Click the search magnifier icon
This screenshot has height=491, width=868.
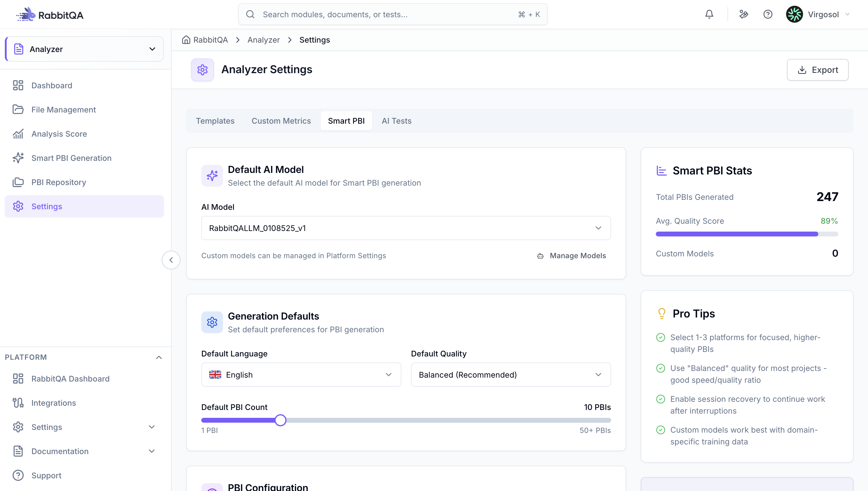coord(250,14)
